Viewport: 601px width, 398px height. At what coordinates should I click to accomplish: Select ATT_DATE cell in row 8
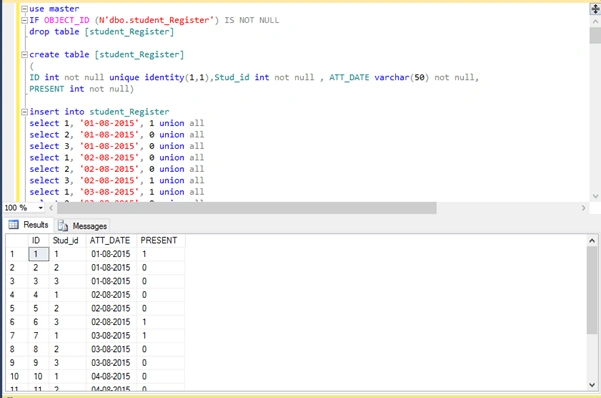pos(112,349)
